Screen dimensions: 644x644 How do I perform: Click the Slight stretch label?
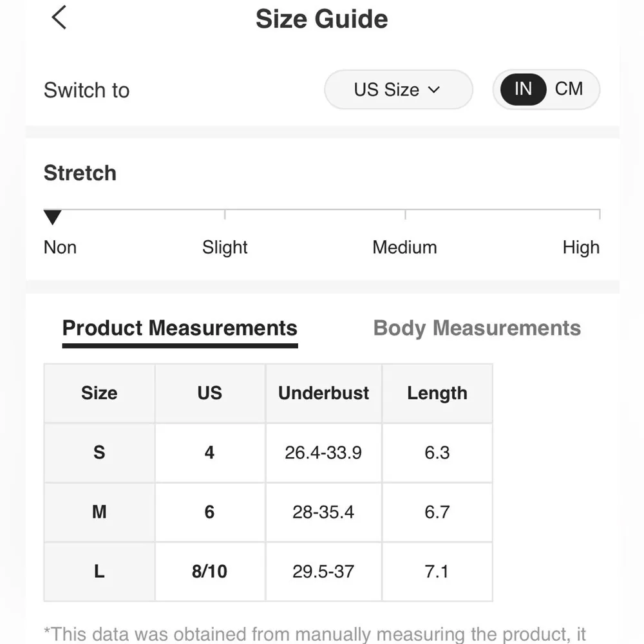click(225, 247)
